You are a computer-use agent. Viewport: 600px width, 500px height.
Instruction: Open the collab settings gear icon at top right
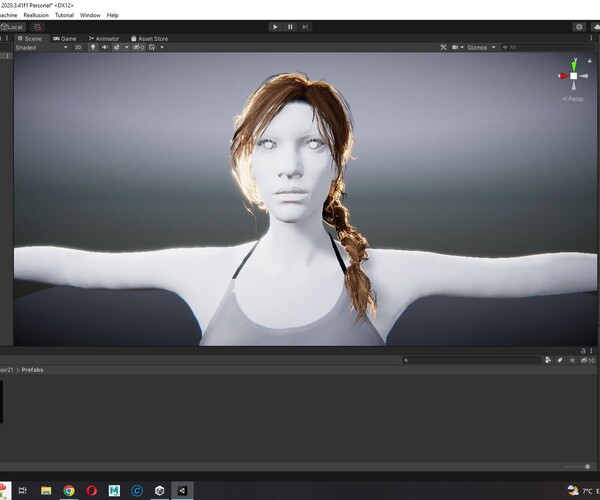click(x=579, y=27)
